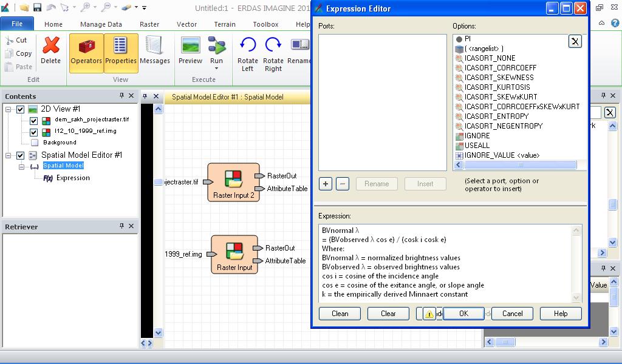Screen dimensions: 622x364
Task: Run the spatial model
Action: coord(217,50)
